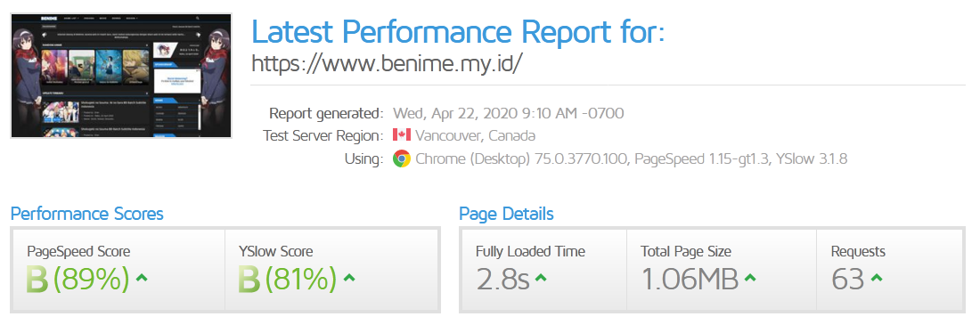Image resolution: width=980 pixels, height=333 pixels.
Task: Click the YSlow B grade icon
Action: (x=249, y=280)
